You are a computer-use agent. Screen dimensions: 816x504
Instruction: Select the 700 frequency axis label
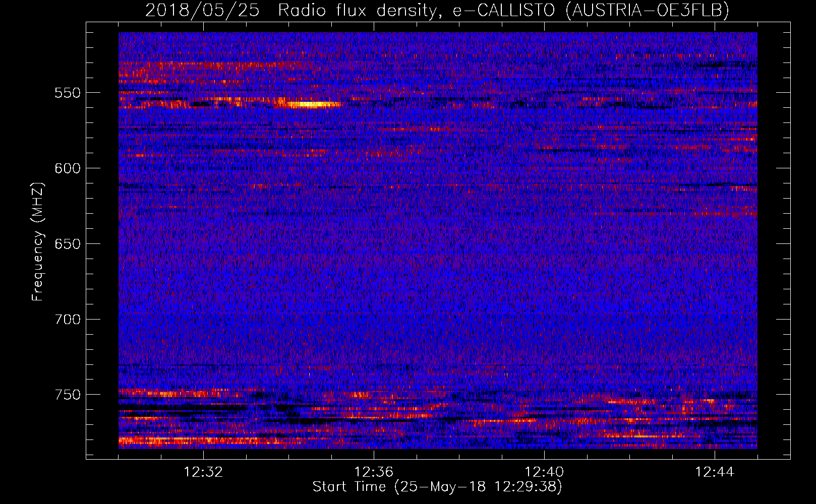68,320
